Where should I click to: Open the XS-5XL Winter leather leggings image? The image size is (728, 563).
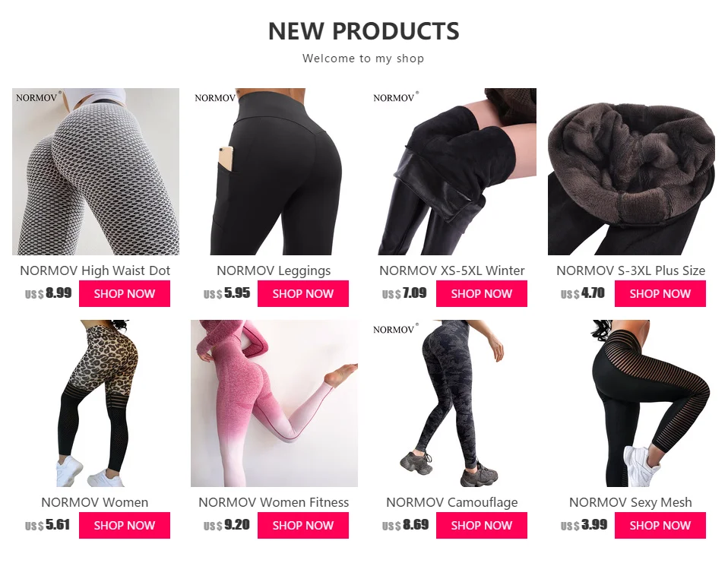(x=453, y=171)
